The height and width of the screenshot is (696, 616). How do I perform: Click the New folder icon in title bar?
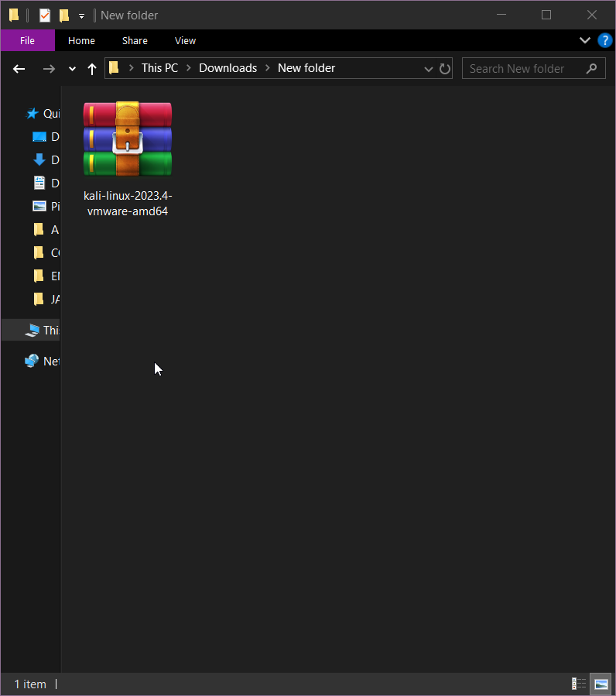coord(64,15)
